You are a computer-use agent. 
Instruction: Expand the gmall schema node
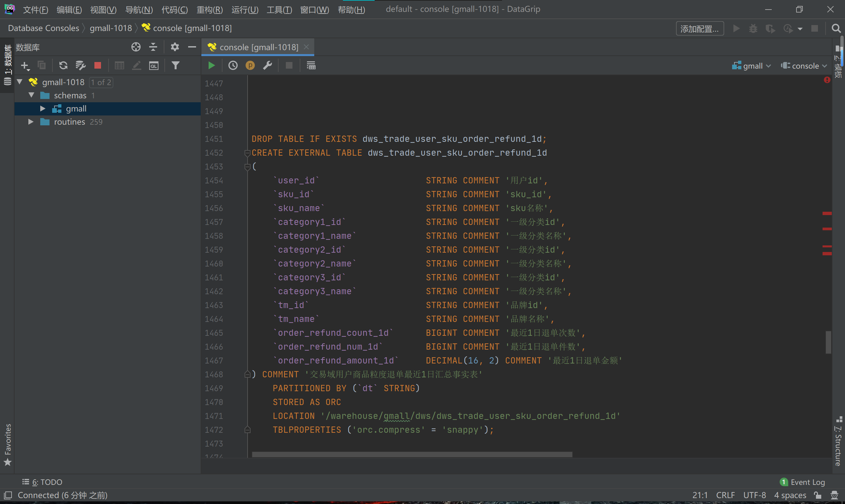(x=43, y=109)
